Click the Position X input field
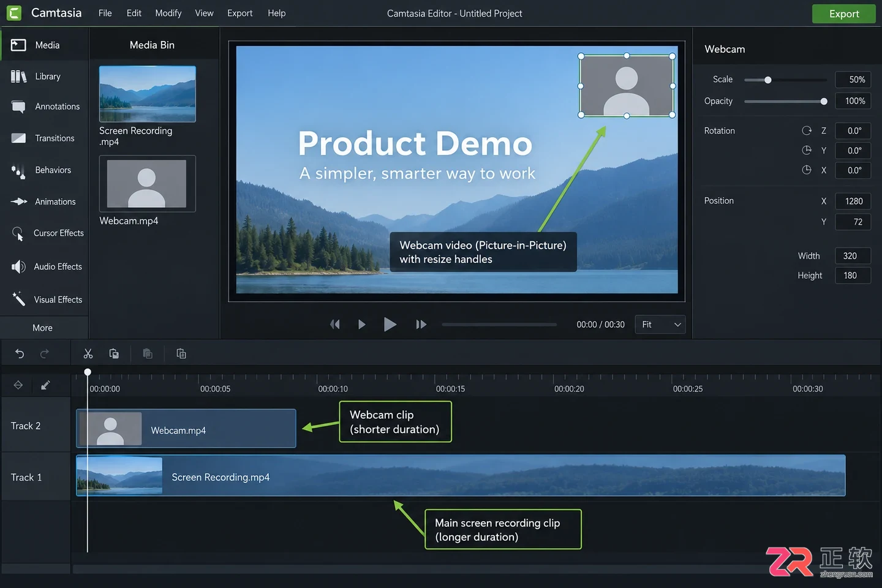This screenshot has height=588, width=882. tap(853, 201)
